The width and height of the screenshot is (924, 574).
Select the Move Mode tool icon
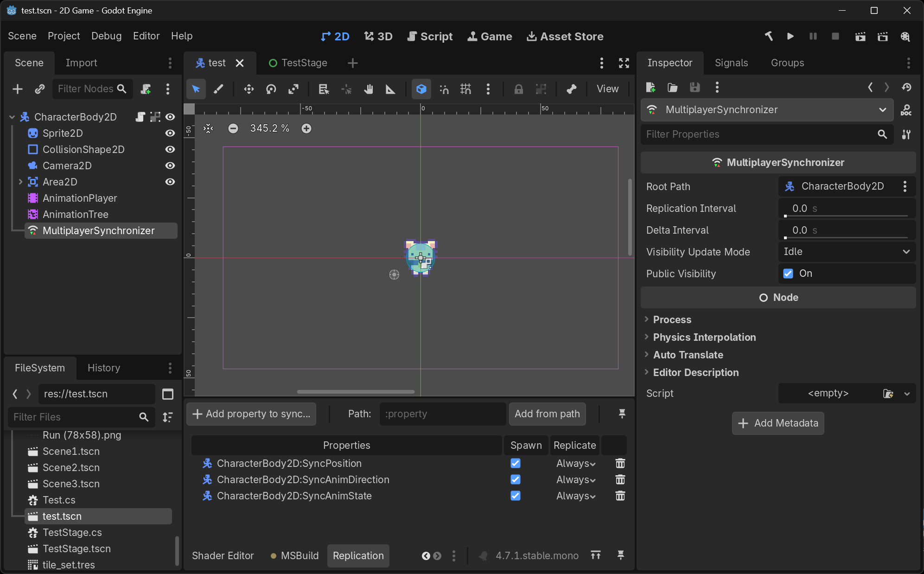(x=249, y=89)
